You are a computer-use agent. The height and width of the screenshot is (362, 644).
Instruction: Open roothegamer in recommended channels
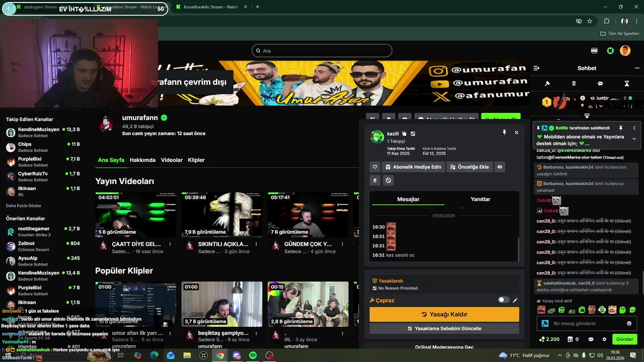[43, 231]
